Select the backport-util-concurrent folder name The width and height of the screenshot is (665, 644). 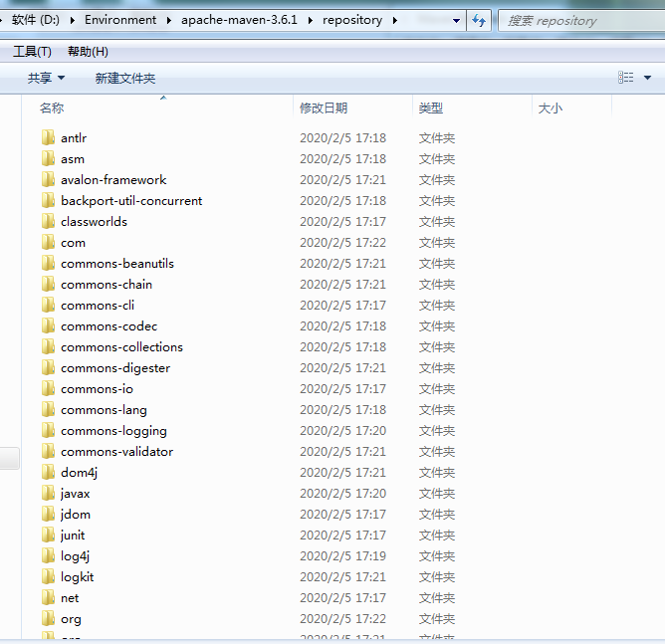[x=131, y=200]
